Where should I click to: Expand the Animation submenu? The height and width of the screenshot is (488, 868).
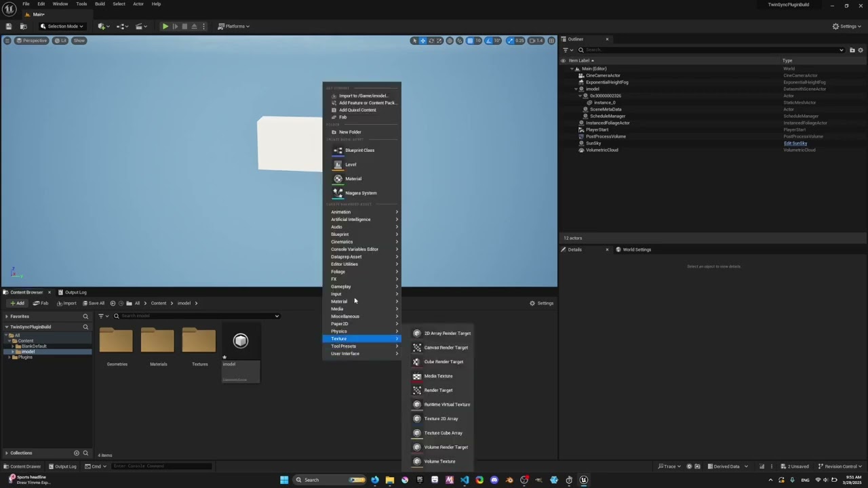pos(361,212)
